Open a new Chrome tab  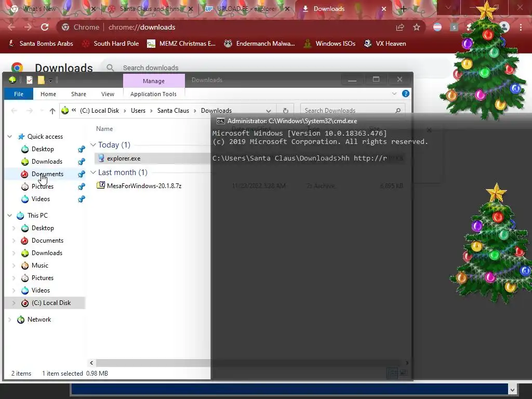tap(403, 9)
